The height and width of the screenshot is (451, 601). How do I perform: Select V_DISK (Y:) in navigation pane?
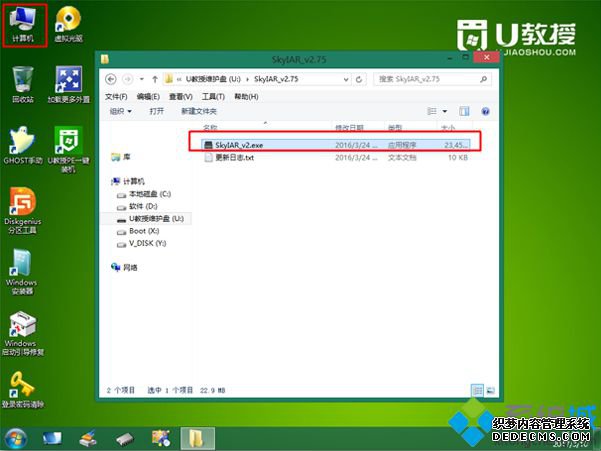pyautogui.click(x=142, y=243)
